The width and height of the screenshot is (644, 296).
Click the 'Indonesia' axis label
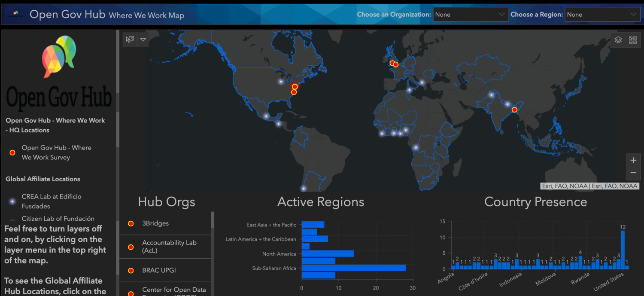coord(510,280)
